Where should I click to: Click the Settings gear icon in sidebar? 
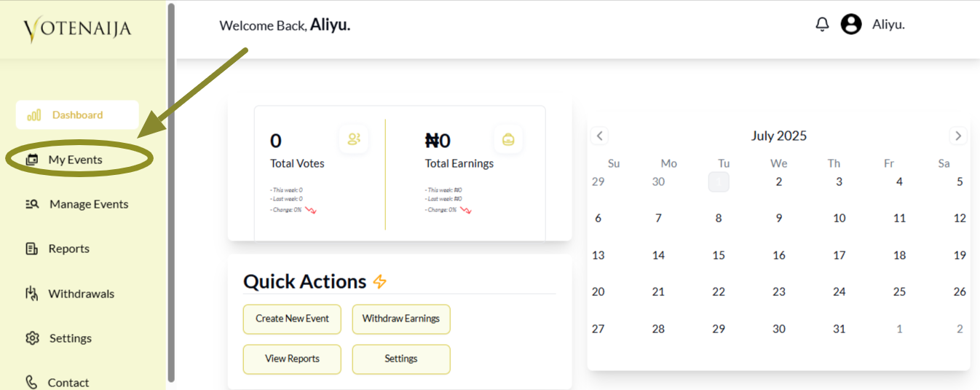32,338
